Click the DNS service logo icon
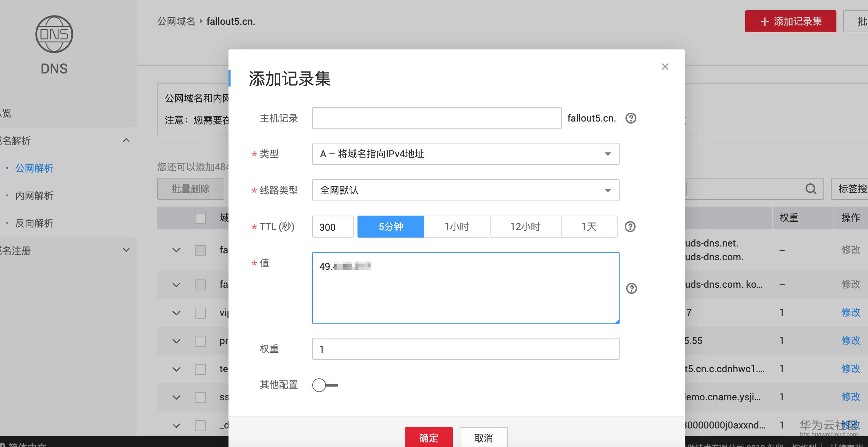 (x=54, y=34)
